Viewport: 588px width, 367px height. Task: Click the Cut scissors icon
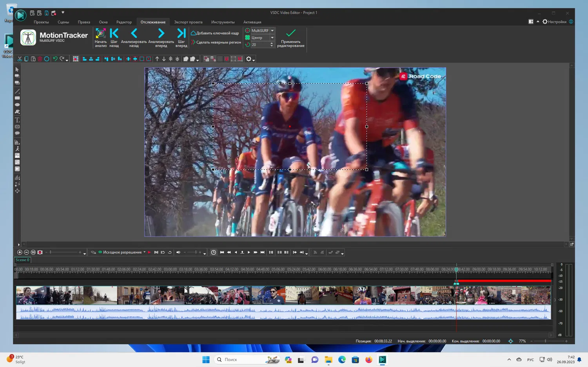[20, 59]
